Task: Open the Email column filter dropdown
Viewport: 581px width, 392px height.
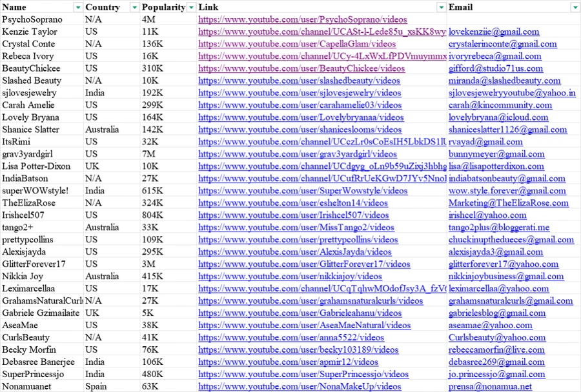Action: pyautogui.click(x=575, y=7)
